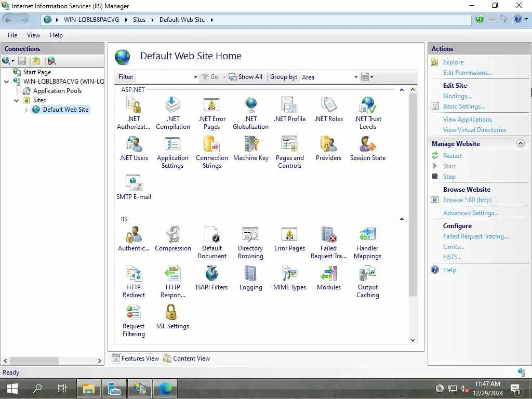Open the .NET Roles feature

pyautogui.click(x=328, y=110)
